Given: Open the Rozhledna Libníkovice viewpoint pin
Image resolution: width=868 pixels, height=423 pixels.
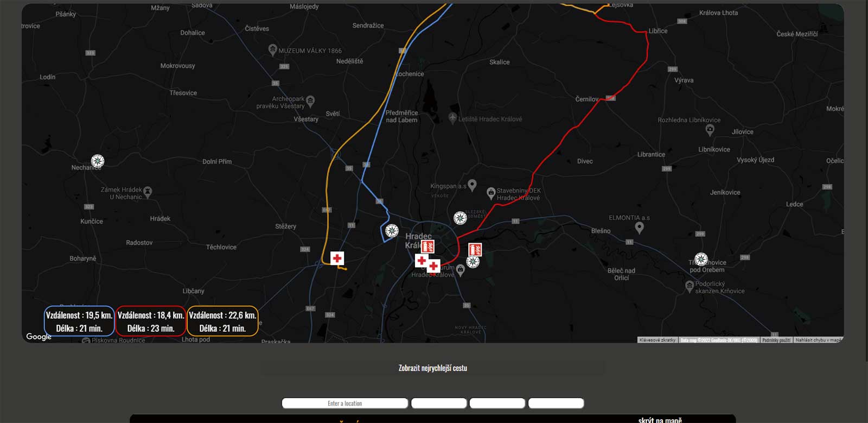Looking at the screenshot, I should pyautogui.click(x=710, y=129).
